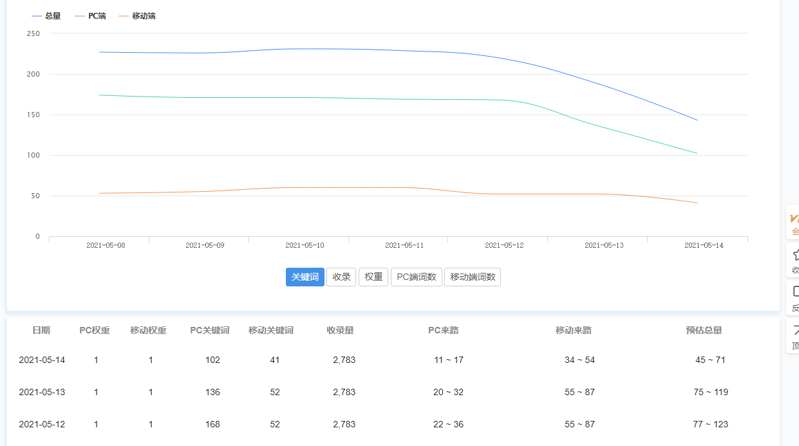The width and height of the screenshot is (799, 446).
Task: Click the 2021-05-13 date cell
Action: tap(42, 392)
